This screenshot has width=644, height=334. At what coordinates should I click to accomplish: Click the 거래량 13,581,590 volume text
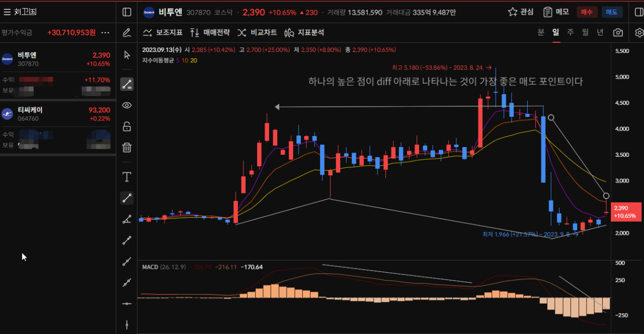click(355, 12)
